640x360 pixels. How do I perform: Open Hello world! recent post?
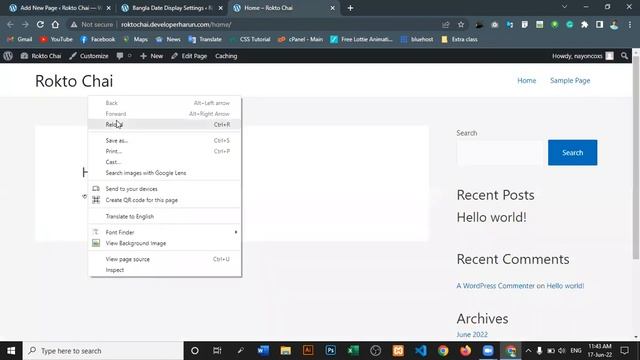tap(491, 217)
